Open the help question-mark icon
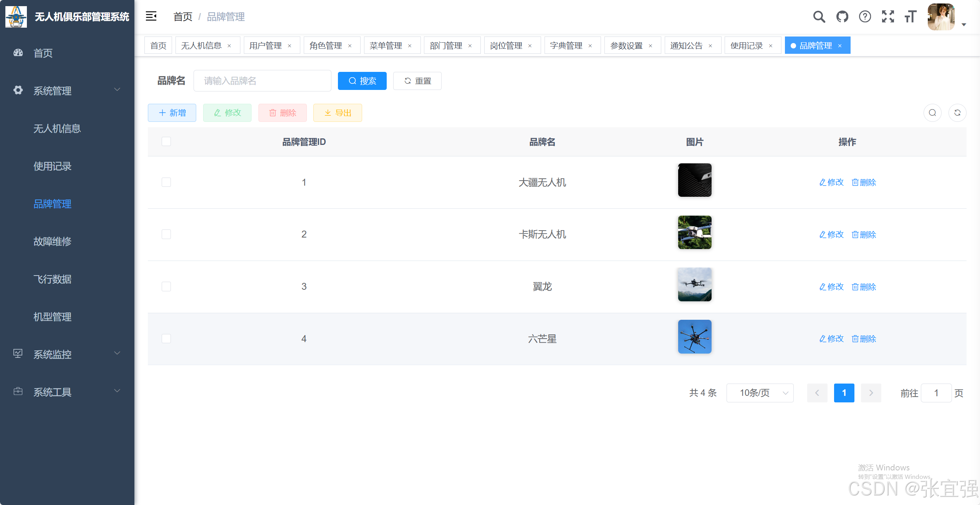 865,17
